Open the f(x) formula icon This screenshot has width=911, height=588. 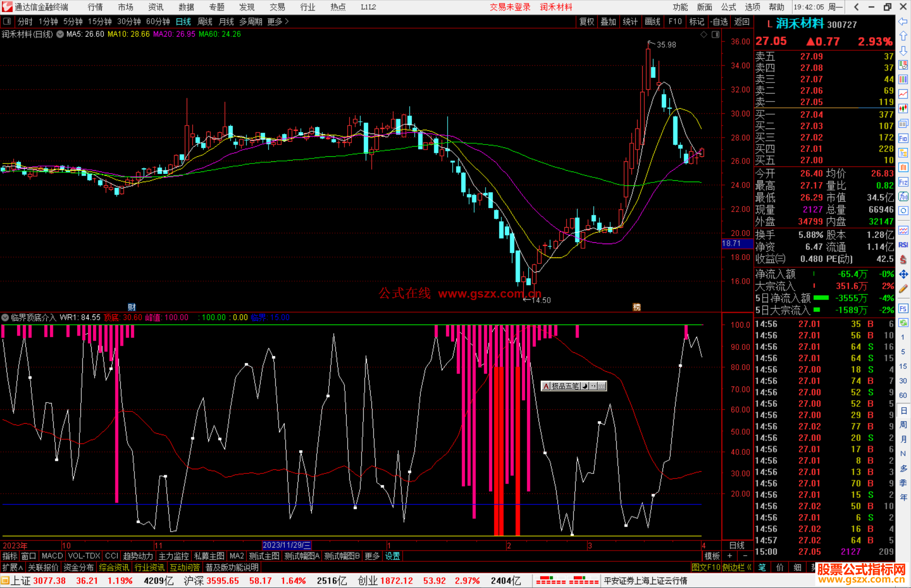tap(903, 196)
